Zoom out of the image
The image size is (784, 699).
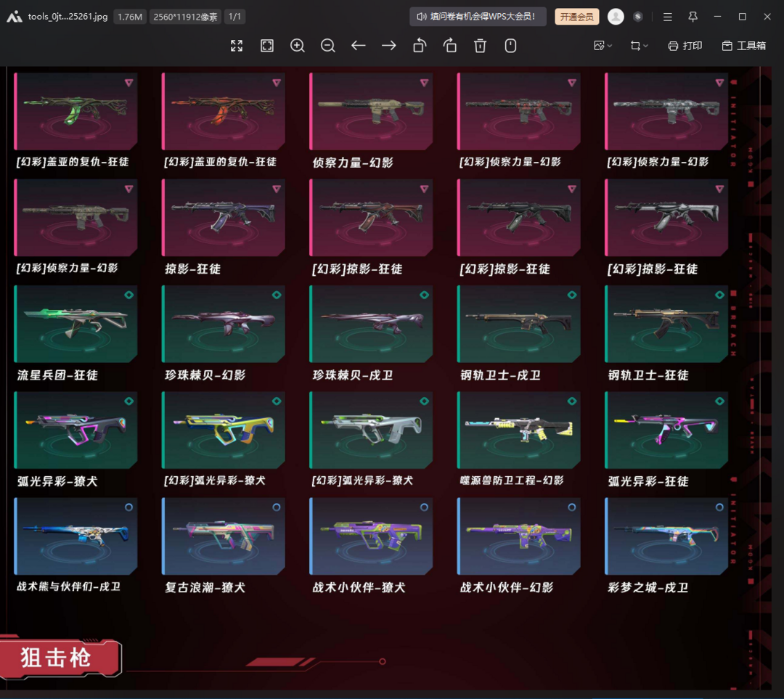pyautogui.click(x=328, y=46)
